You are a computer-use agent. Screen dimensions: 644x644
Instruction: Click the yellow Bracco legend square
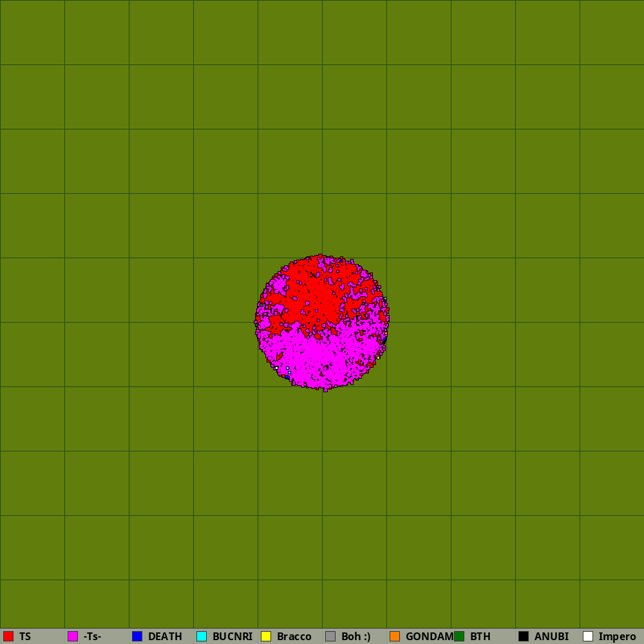point(266,636)
